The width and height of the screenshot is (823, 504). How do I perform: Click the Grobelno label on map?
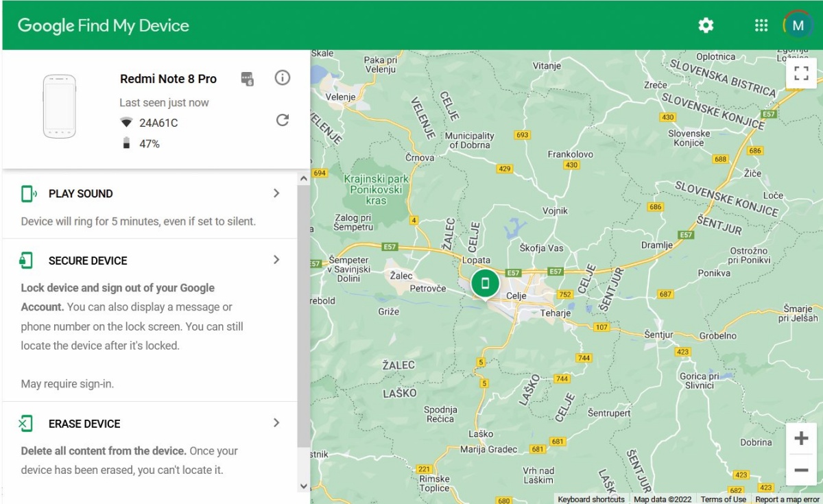click(x=718, y=336)
